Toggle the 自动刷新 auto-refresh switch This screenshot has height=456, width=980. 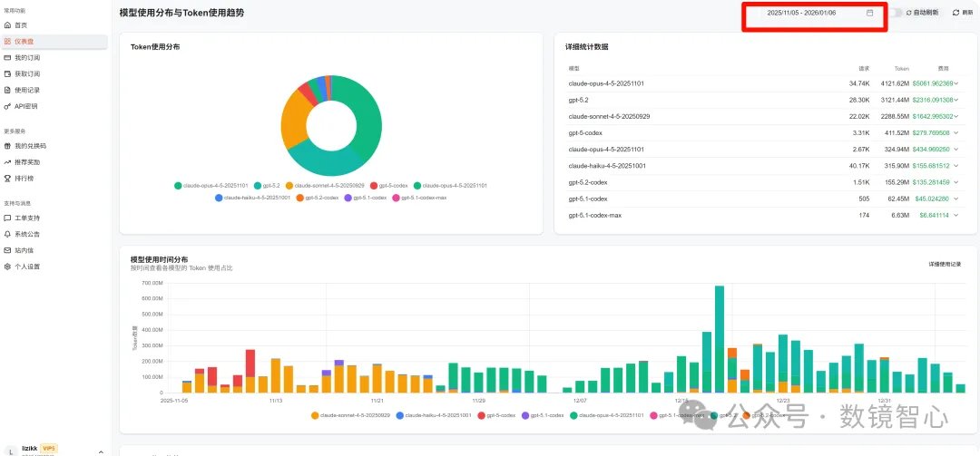point(897,13)
